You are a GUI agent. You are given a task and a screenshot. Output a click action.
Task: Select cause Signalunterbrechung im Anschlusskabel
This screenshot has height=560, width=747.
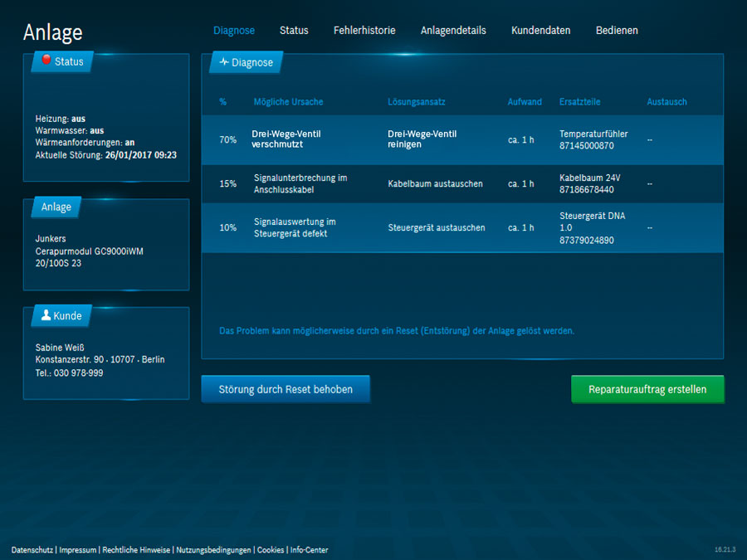pos(300,183)
